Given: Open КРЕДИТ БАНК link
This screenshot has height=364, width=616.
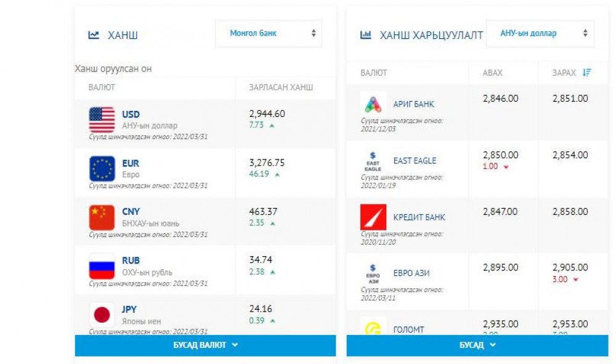Looking at the screenshot, I should point(419,217).
